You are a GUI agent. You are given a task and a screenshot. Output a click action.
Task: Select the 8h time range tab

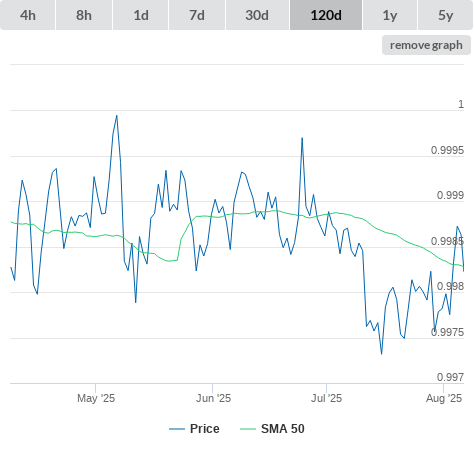point(84,15)
